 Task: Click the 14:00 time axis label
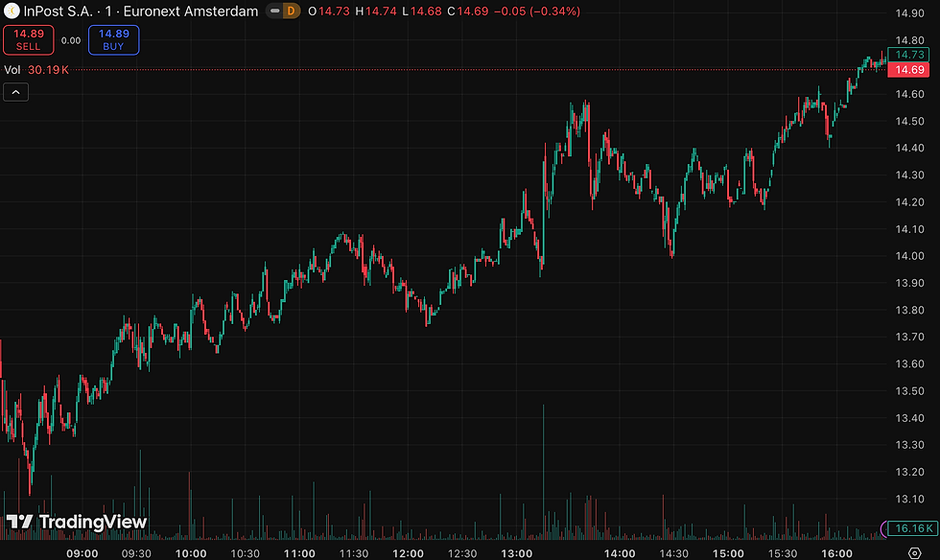[x=620, y=553]
